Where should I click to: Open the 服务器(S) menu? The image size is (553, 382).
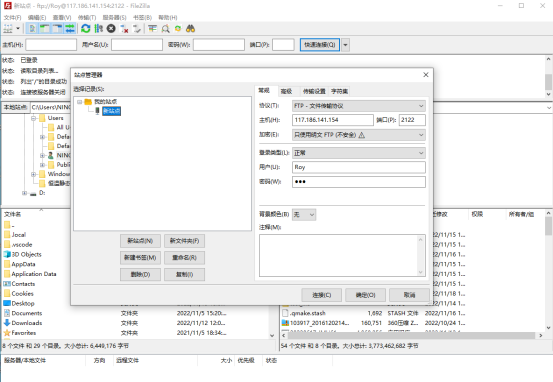coord(114,17)
